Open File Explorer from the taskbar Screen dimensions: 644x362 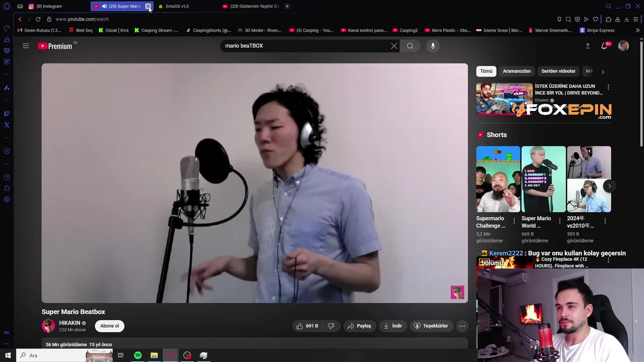pyautogui.click(x=154, y=355)
